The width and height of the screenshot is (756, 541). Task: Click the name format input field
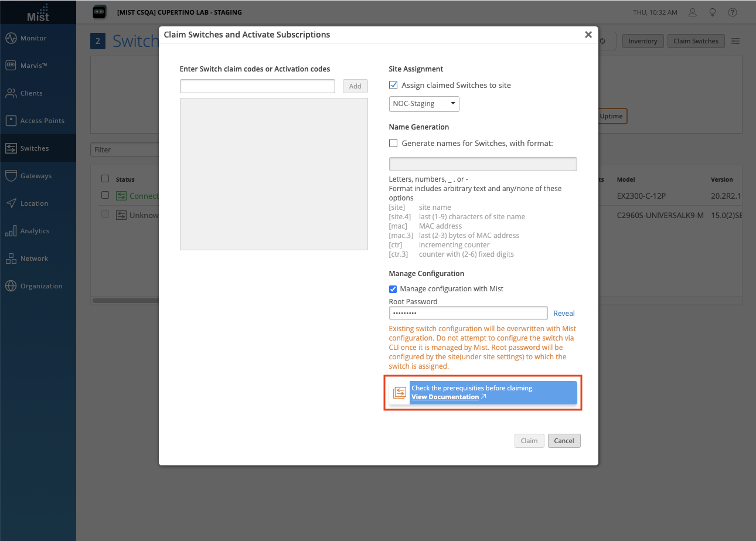483,164
